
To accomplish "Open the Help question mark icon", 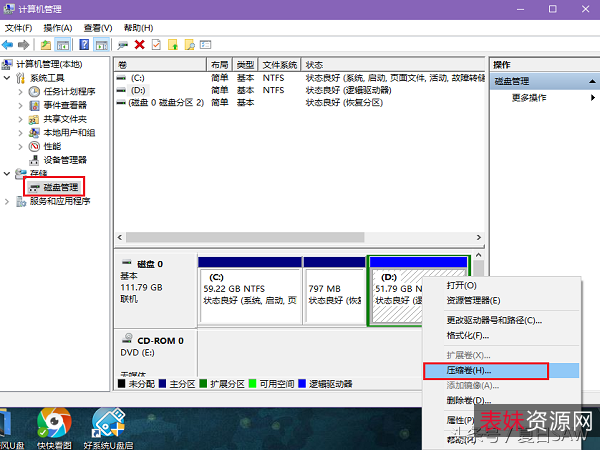I will [84, 45].
